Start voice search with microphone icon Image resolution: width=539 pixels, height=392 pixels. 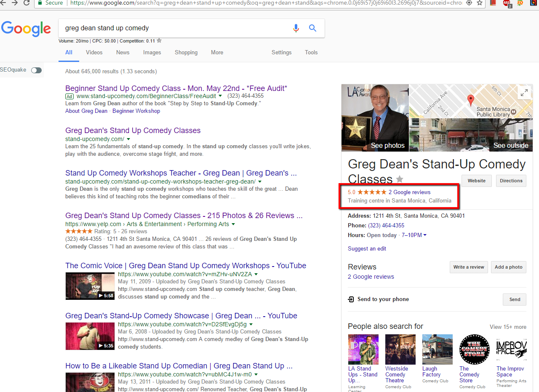296,28
